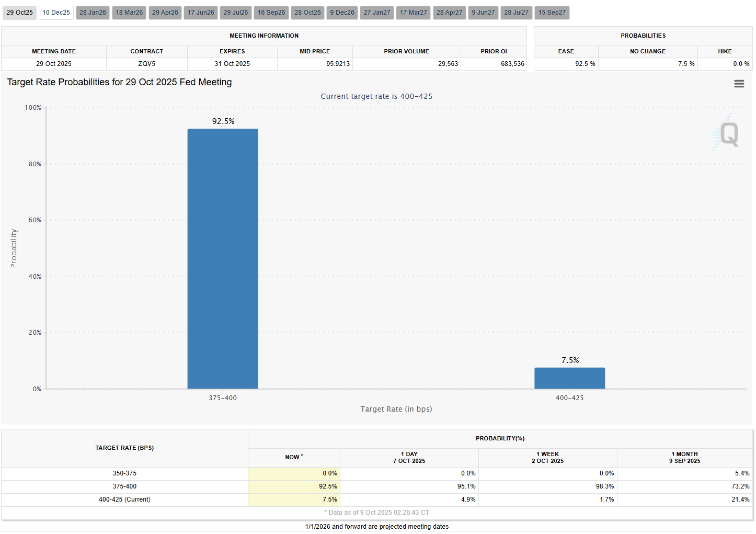The width and height of the screenshot is (756, 534).
Task: Click the projected meeting dates note
Action: pyautogui.click(x=377, y=527)
